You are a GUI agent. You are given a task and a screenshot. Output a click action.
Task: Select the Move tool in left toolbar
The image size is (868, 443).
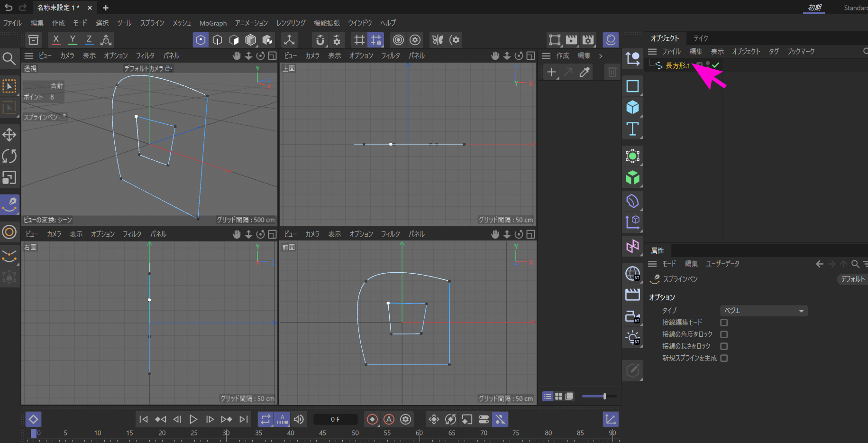[9, 135]
